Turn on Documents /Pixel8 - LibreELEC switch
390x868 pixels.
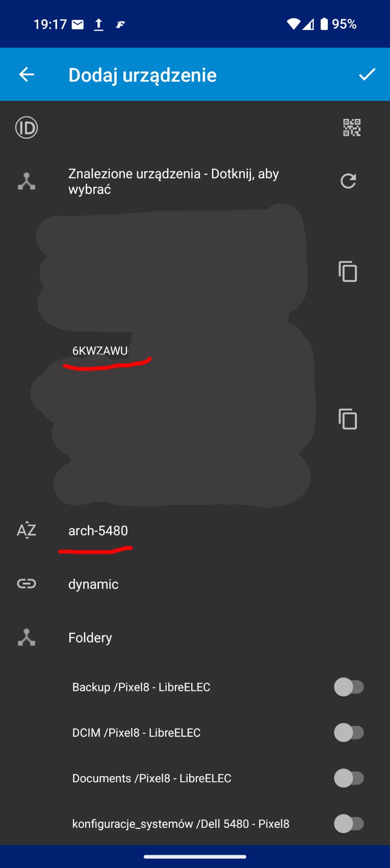point(349,778)
